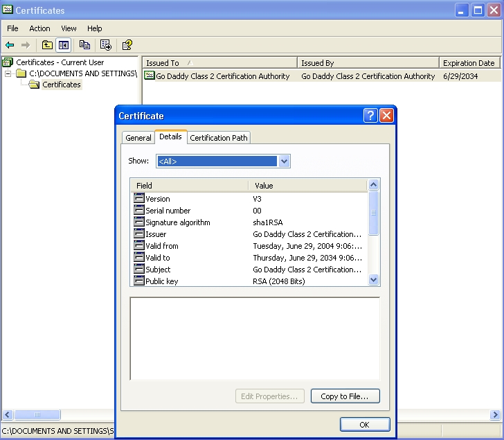Click the Serial number field icon

(139, 210)
